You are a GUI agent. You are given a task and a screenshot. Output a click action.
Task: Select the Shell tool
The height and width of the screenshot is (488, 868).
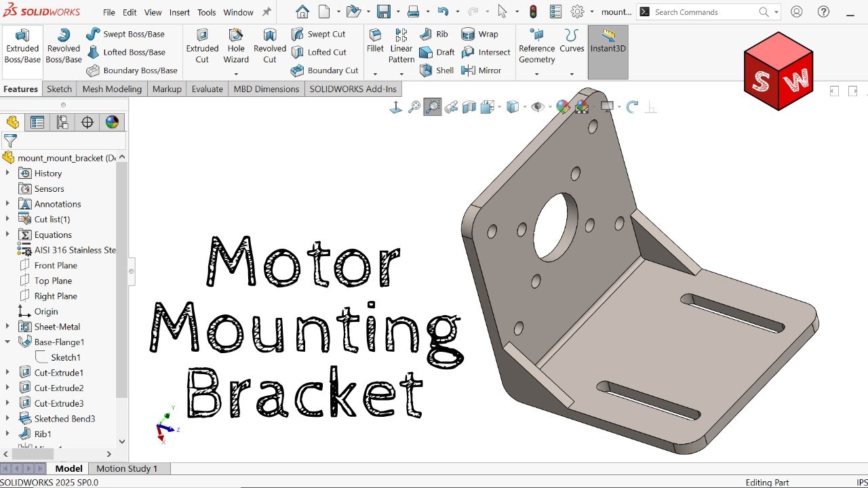click(x=437, y=70)
